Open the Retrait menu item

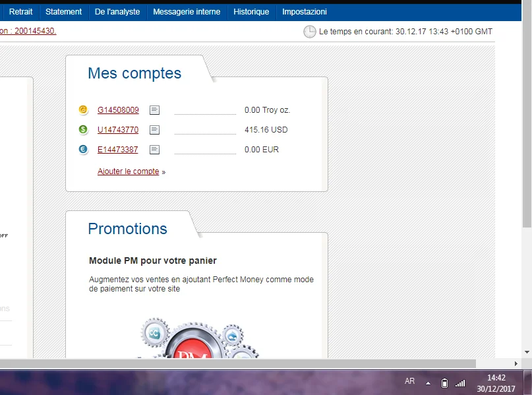(20, 12)
